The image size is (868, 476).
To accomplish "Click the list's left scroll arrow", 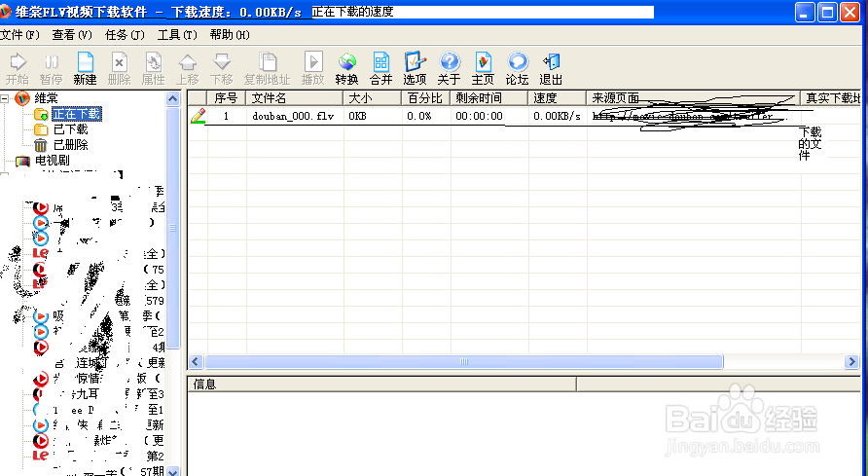I will pyautogui.click(x=196, y=361).
